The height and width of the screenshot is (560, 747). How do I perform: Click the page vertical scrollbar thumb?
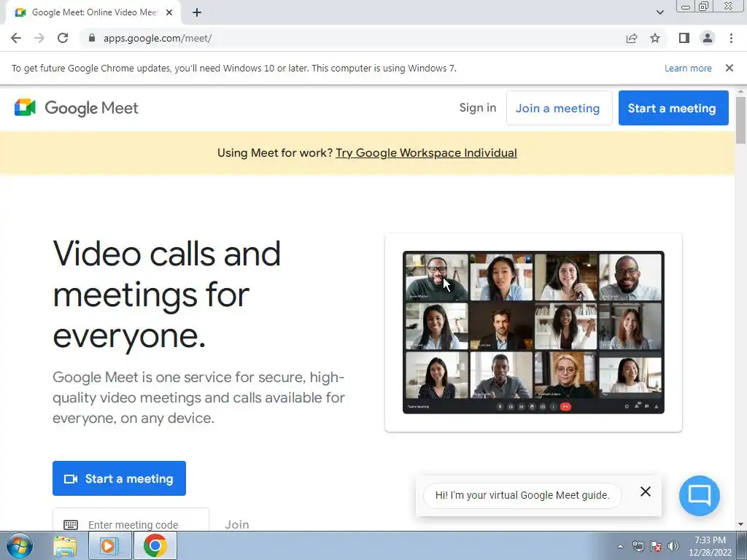pos(740,120)
